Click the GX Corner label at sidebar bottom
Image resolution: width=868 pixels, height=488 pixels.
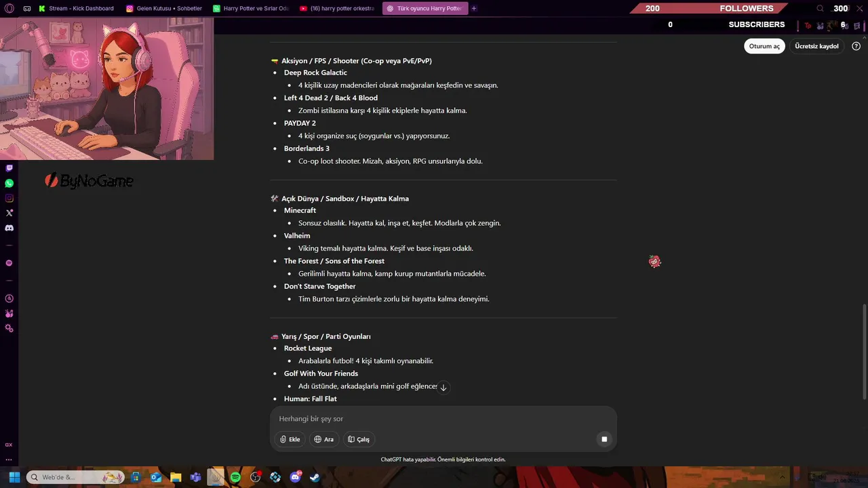pyautogui.click(x=9, y=445)
